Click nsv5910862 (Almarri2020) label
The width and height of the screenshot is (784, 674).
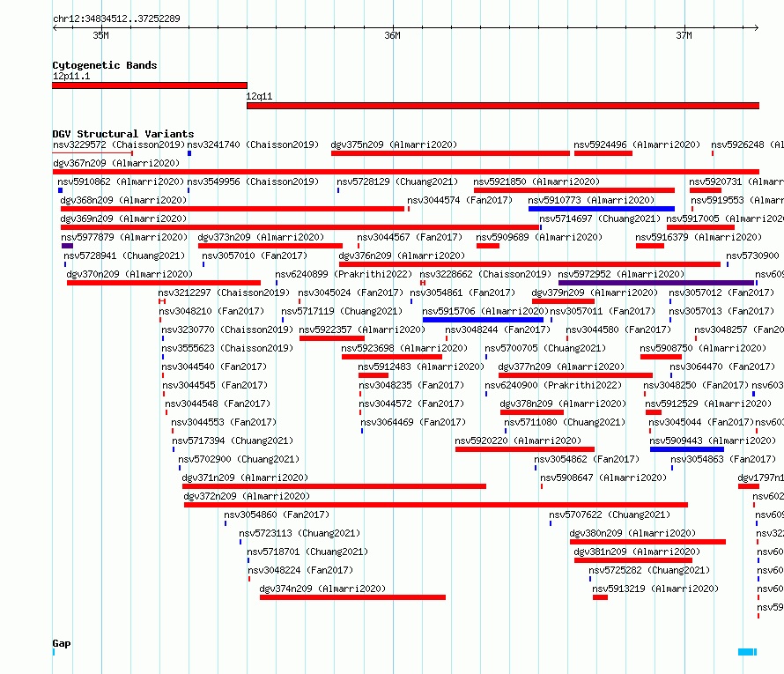pyautogui.click(x=121, y=181)
